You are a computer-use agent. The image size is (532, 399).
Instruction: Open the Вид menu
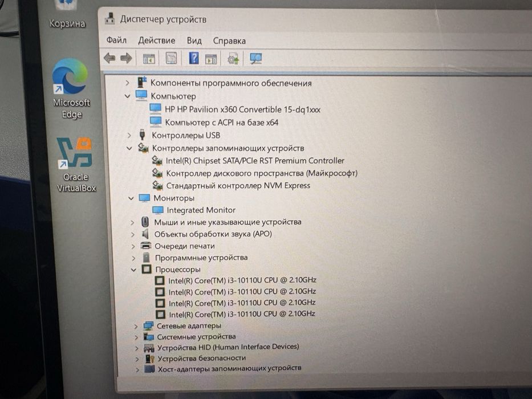coord(194,40)
